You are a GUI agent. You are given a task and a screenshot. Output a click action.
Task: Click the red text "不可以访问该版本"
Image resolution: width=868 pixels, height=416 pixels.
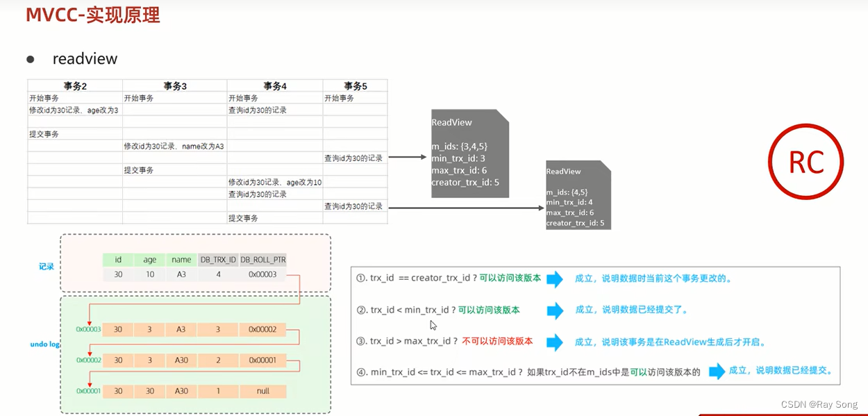(496, 341)
